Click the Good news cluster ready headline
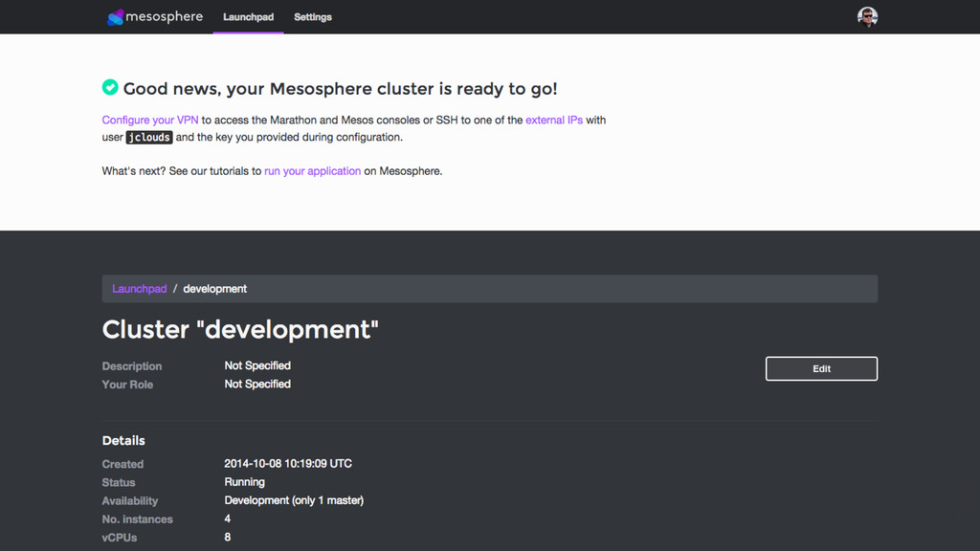This screenshot has width=980, height=551. [x=340, y=89]
